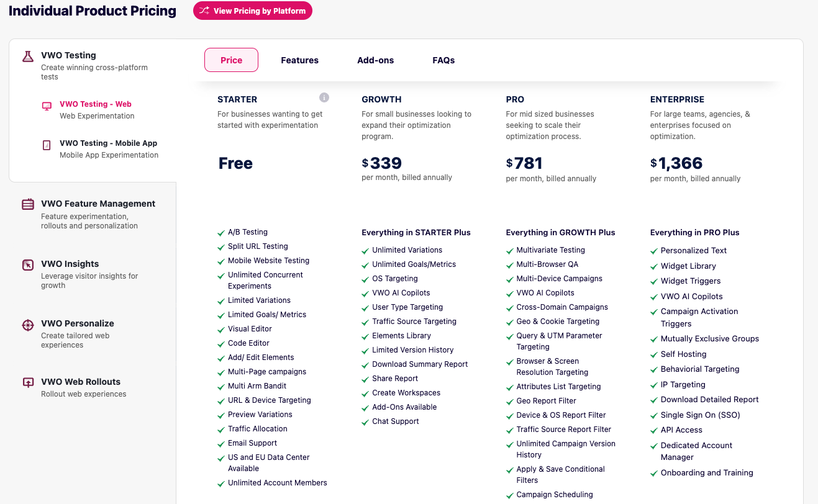Click the Widget Library feature
818x504 pixels.
(x=688, y=266)
